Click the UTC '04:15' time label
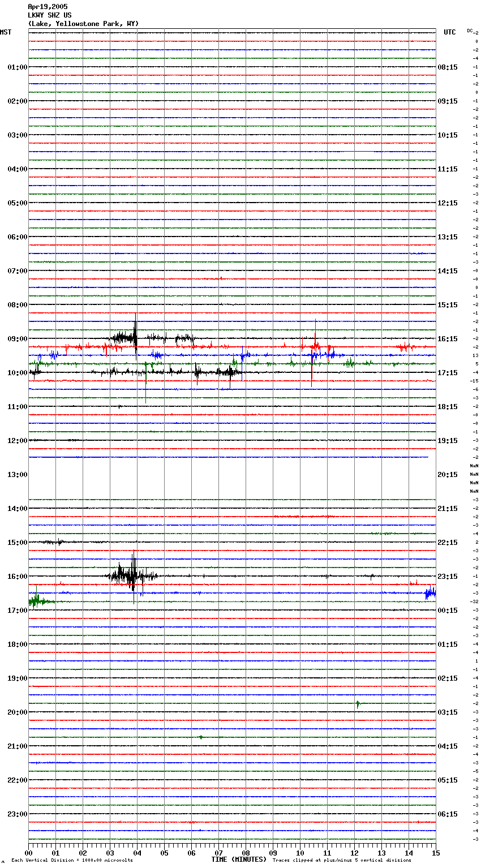The width and height of the screenshot is (481, 868). click(x=448, y=746)
